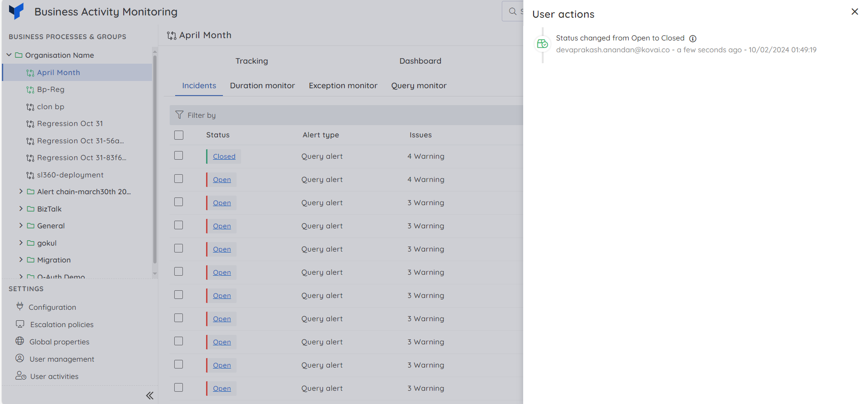
Task: Check the checkbox of last visible row
Action: click(179, 388)
